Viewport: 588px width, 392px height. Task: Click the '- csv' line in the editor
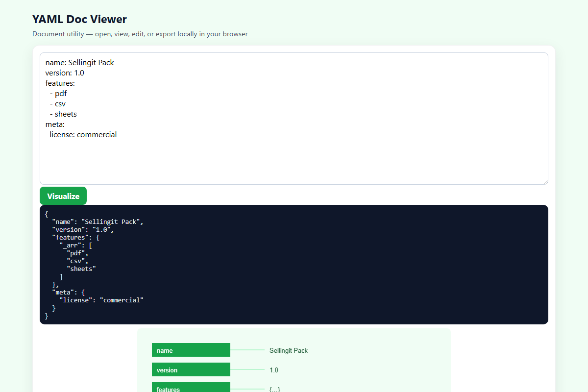point(58,104)
